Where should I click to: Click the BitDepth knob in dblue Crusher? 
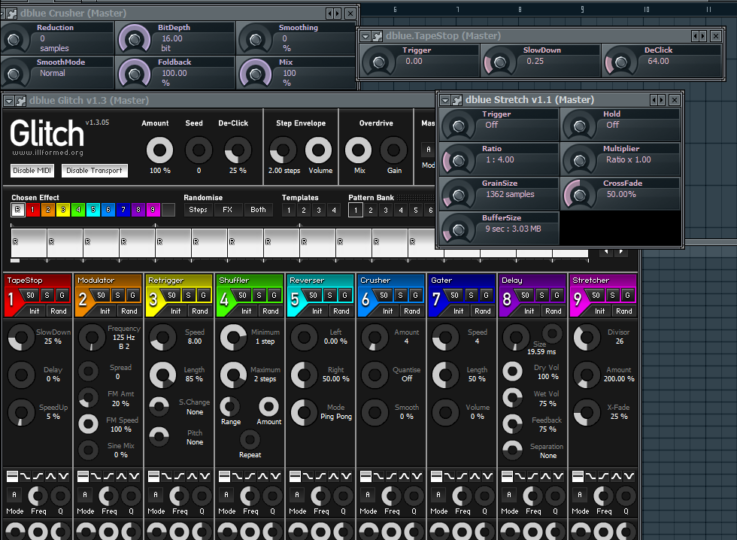click(x=133, y=38)
